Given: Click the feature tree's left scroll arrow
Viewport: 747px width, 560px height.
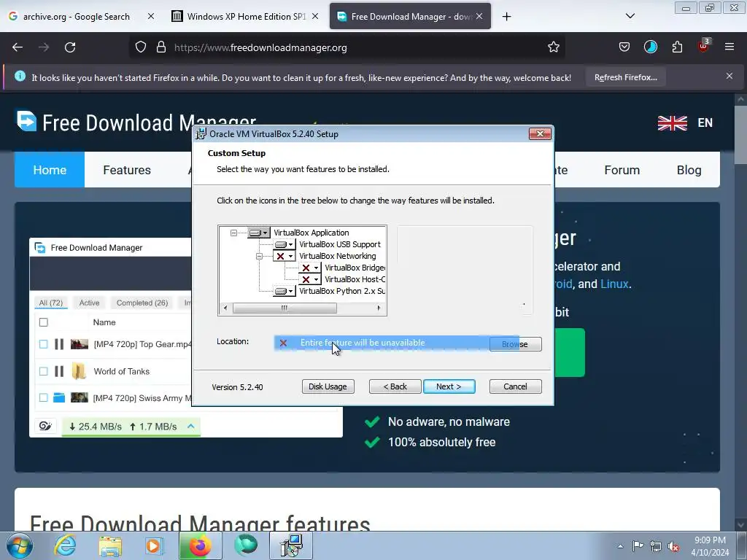Looking at the screenshot, I should tap(225, 308).
